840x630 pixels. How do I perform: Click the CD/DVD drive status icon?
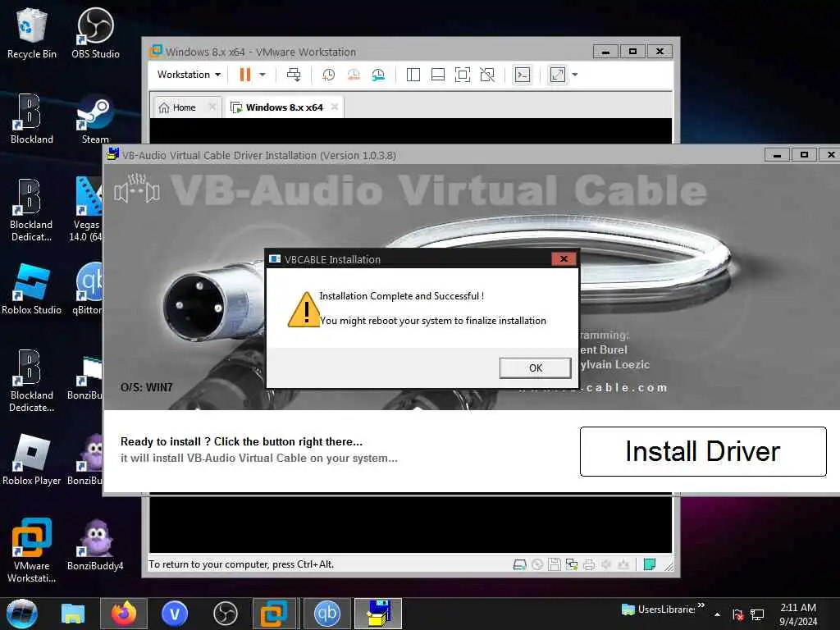[537, 564]
